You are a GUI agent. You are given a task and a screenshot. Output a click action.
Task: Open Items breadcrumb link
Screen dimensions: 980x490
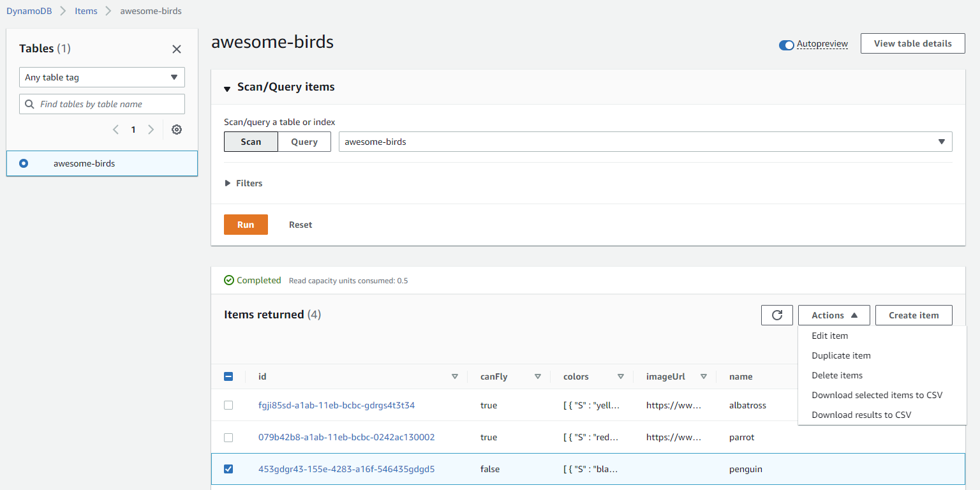(86, 11)
